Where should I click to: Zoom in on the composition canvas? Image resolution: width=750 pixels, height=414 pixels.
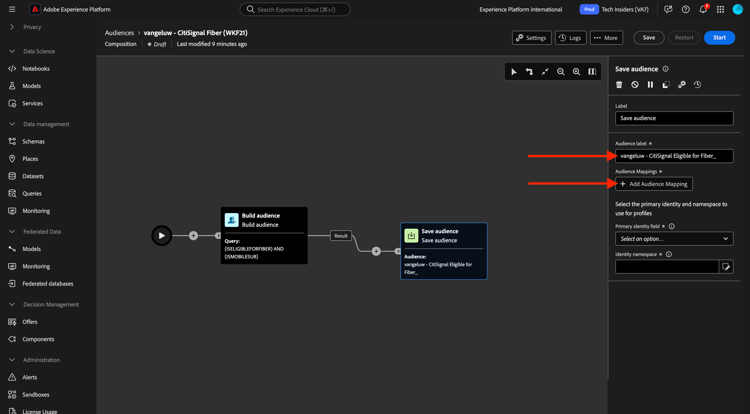tap(576, 72)
